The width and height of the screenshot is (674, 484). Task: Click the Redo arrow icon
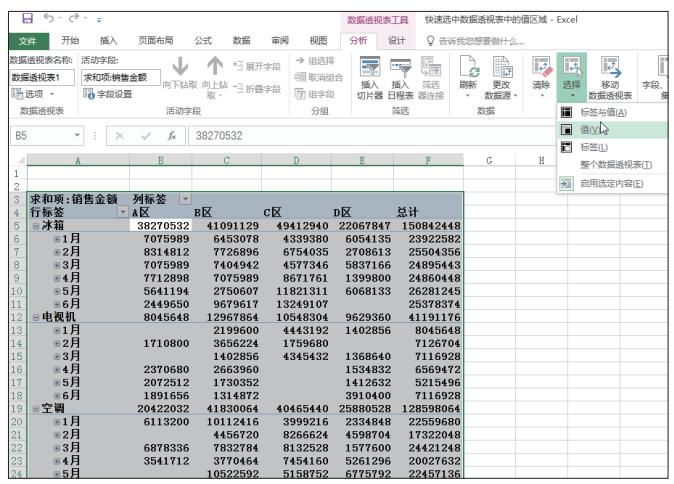[x=74, y=18]
